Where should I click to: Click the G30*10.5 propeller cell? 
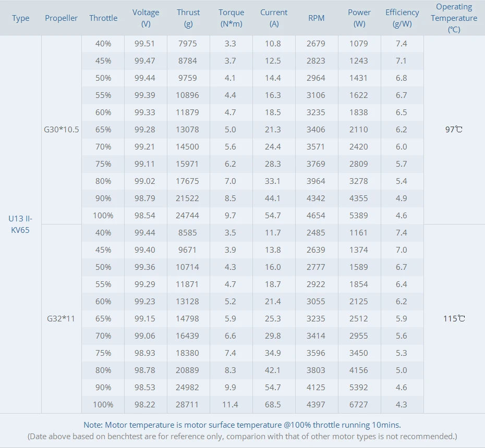coord(62,130)
